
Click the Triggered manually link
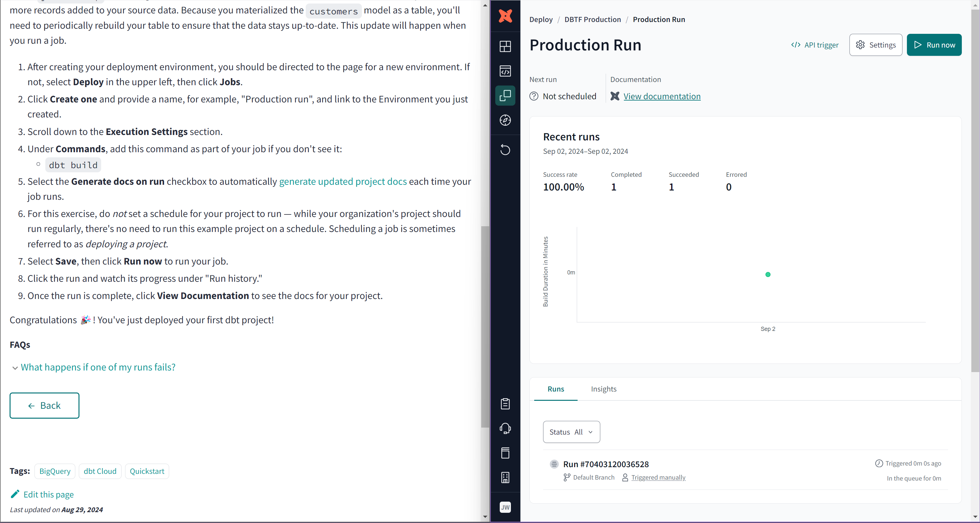[x=658, y=477]
